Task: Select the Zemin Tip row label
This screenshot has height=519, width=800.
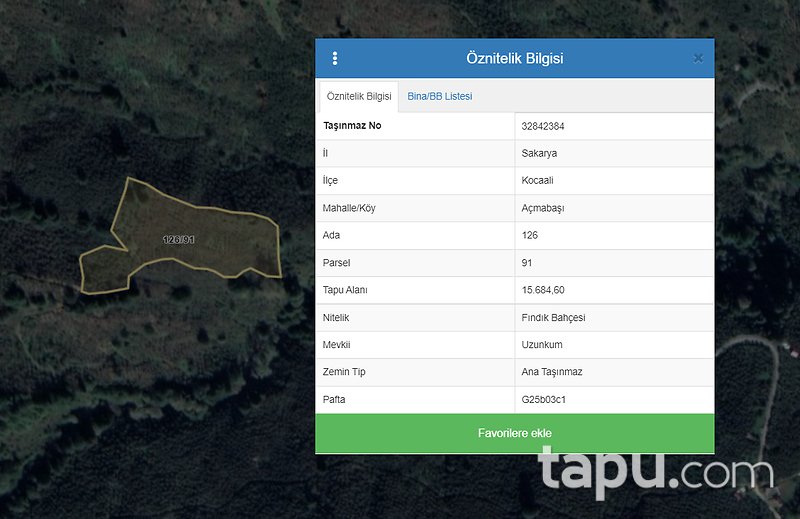Action: (x=344, y=372)
